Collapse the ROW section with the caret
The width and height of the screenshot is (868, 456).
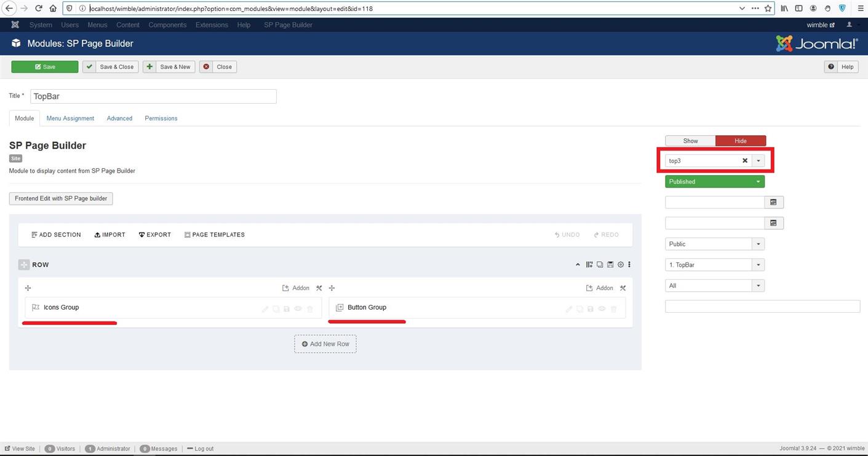578,265
